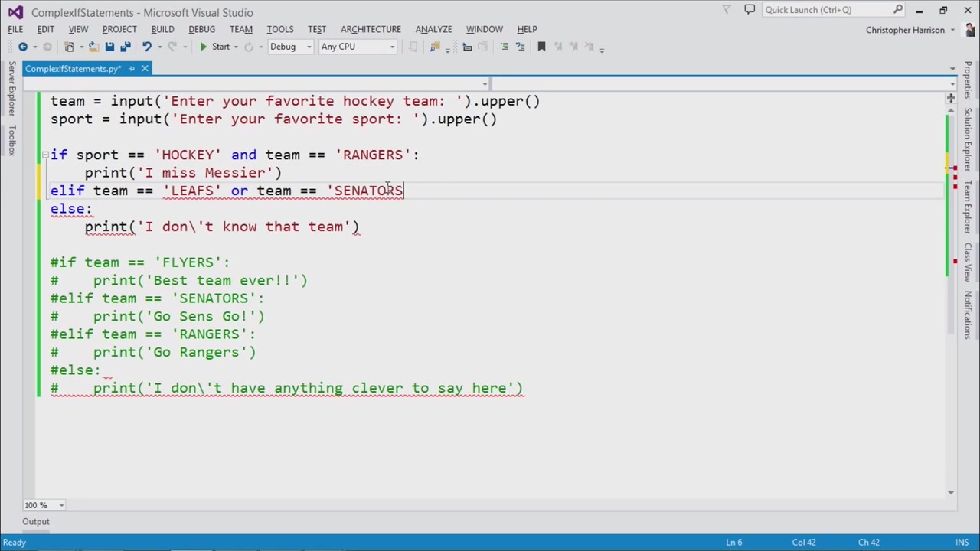980x551 pixels.
Task: Click the Save All icon
Action: (125, 47)
